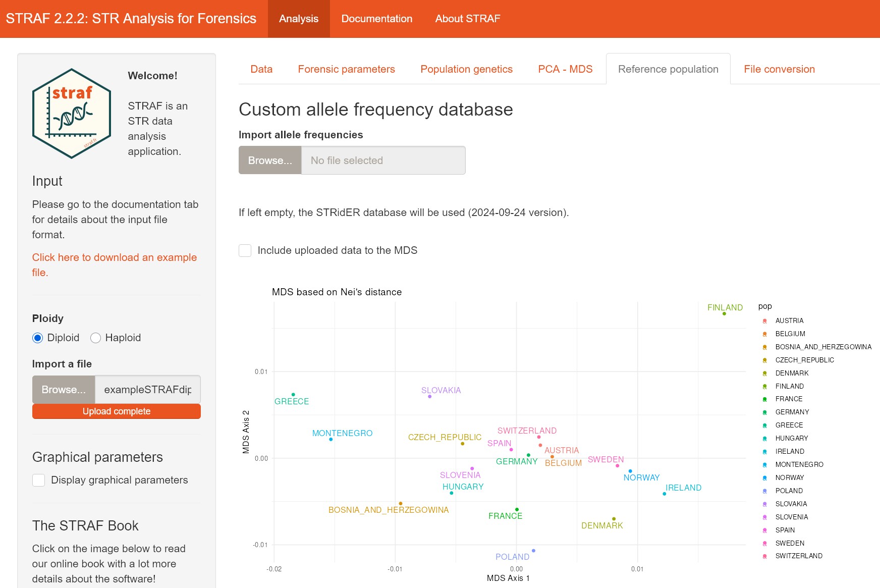
Task: Click the FINLAND data point on plot
Action: click(x=724, y=314)
